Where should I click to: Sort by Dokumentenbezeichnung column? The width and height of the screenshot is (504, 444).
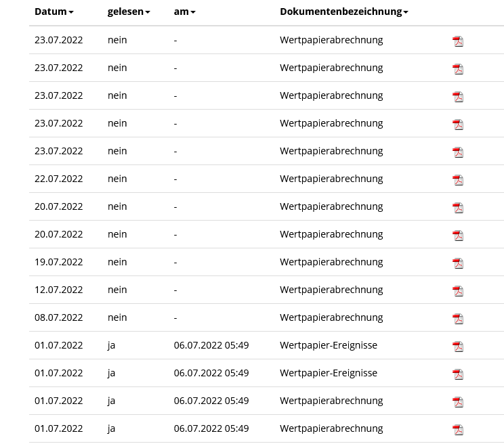pos(343,12)
